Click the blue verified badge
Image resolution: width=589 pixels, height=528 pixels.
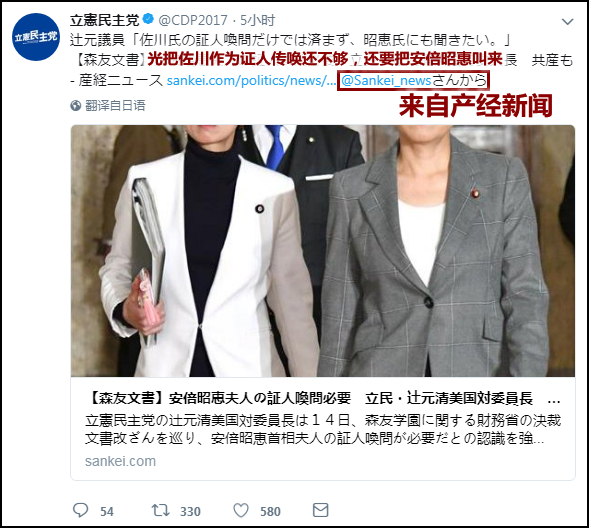148,19
